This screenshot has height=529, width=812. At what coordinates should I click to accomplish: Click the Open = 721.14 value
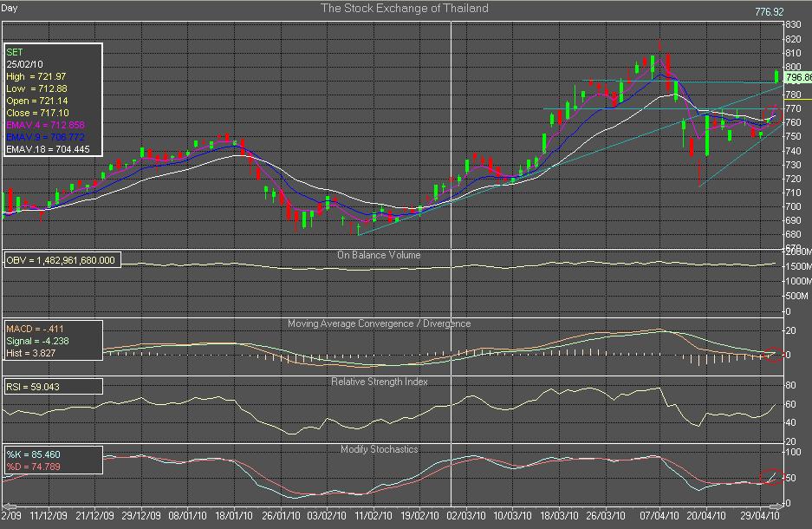pyautogui.click(x=37, y=101)
